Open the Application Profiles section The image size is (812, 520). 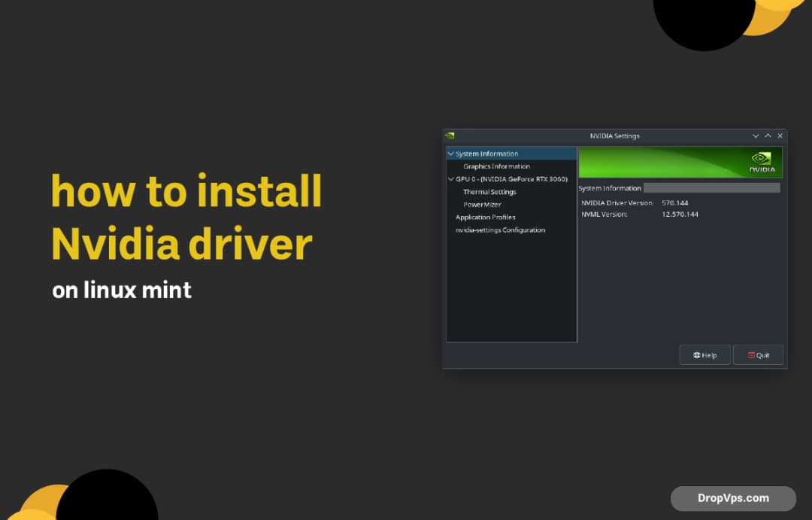pos(486,217)
